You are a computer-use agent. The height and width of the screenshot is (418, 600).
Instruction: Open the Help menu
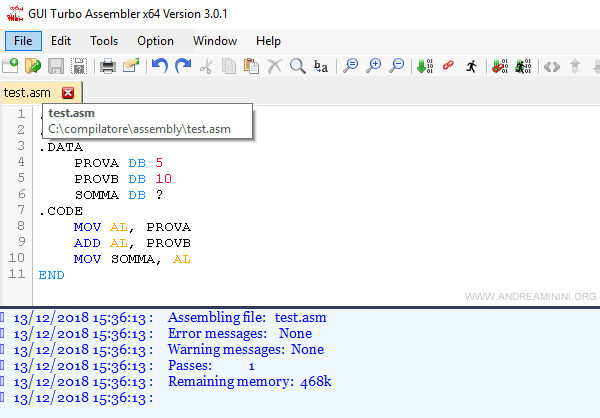268,41
